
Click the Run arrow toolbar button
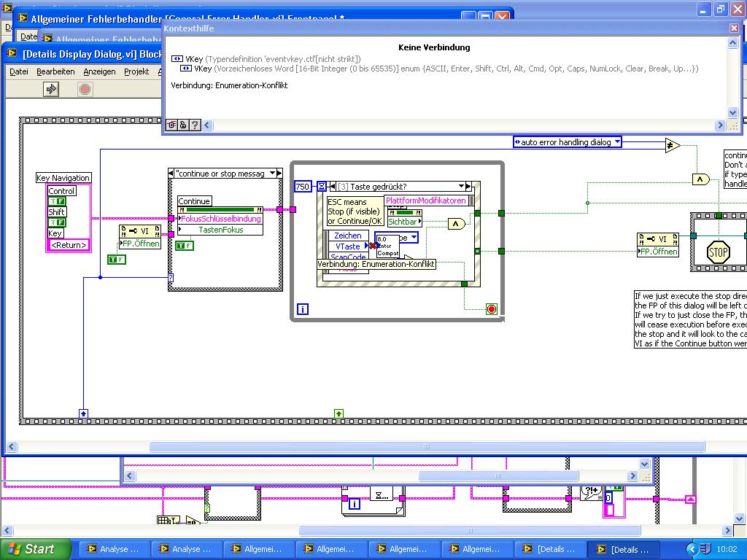point(51,89)
